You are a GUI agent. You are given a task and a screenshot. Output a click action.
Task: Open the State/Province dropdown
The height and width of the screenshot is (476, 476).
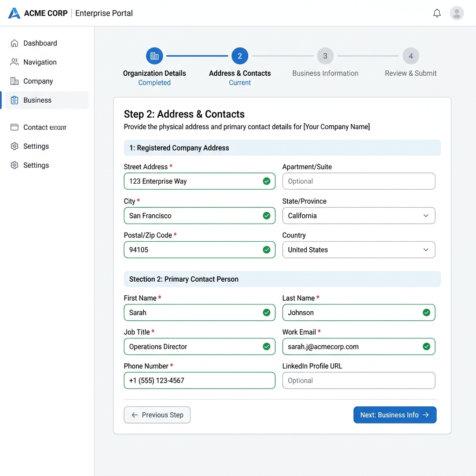[x=358, y=216]
